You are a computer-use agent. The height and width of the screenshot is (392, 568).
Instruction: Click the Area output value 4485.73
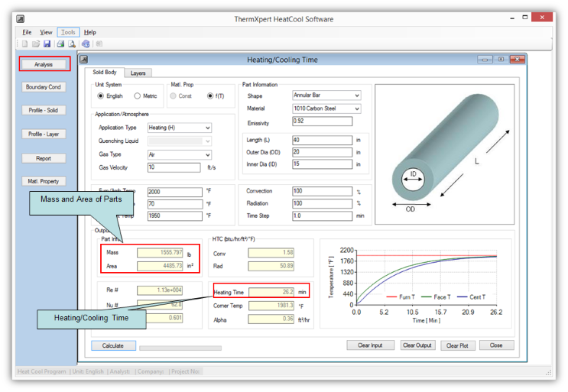[x=160, y=266]
